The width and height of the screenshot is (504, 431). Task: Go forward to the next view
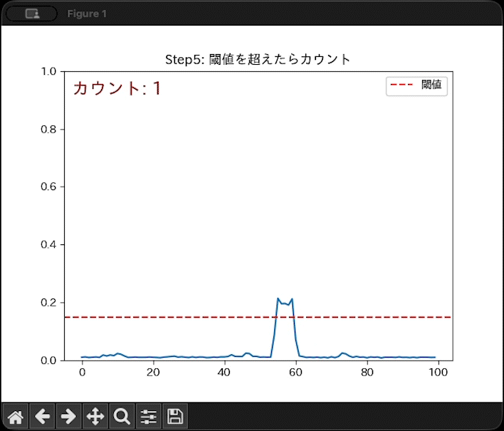(x=68, y=417)
